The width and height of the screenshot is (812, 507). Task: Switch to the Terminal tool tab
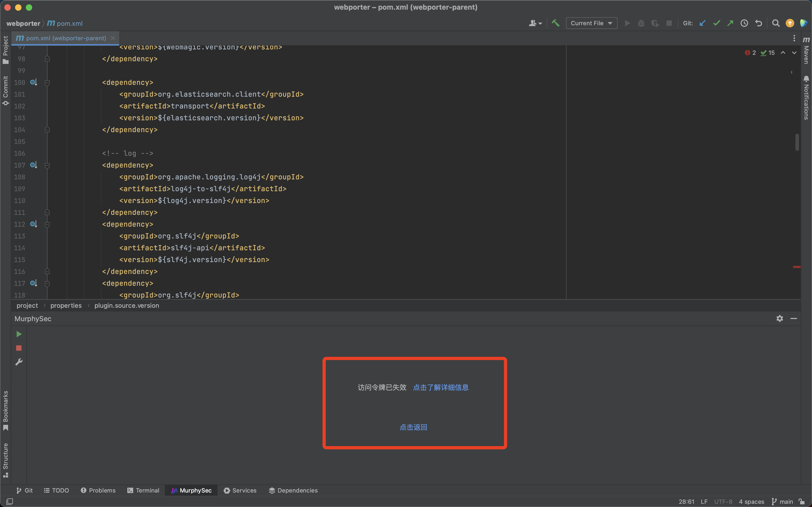point(143,490)
